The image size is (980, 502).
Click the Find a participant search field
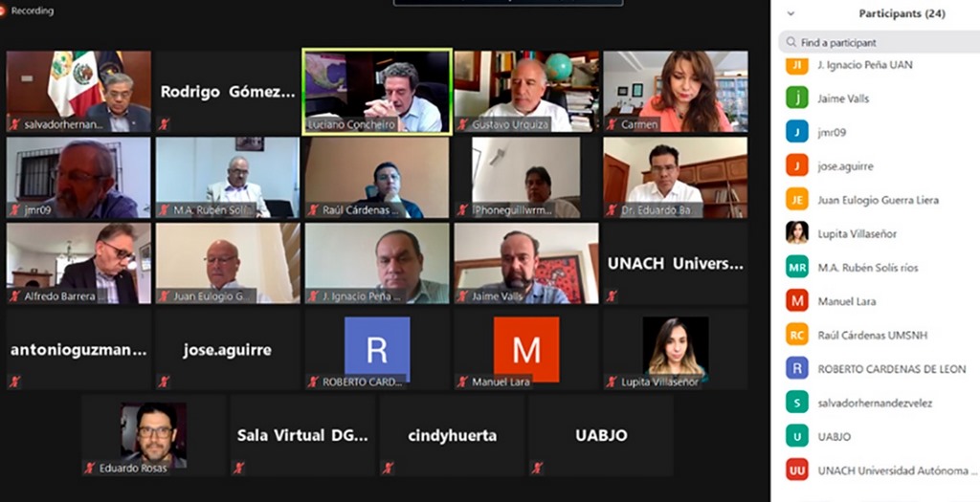(x=880, y=42)
